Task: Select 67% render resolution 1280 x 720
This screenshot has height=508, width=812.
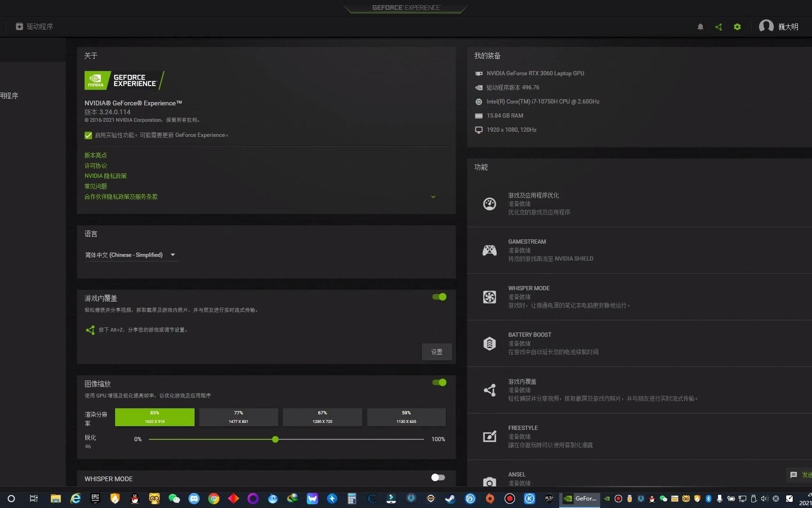Action: point(322,417)
